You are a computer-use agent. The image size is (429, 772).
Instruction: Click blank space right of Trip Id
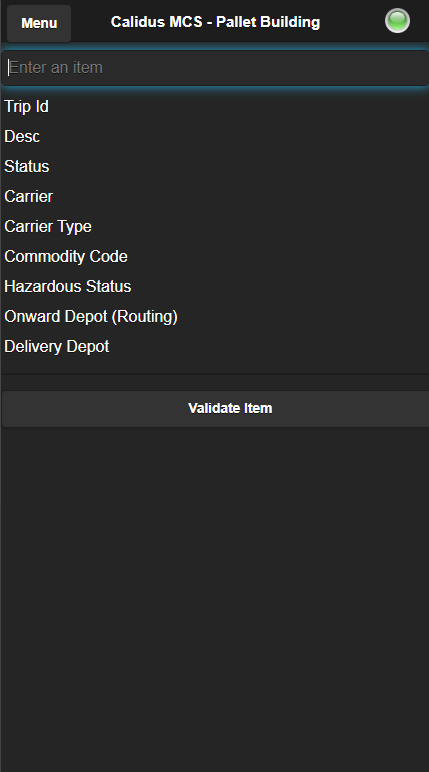(x=236, y=106)
